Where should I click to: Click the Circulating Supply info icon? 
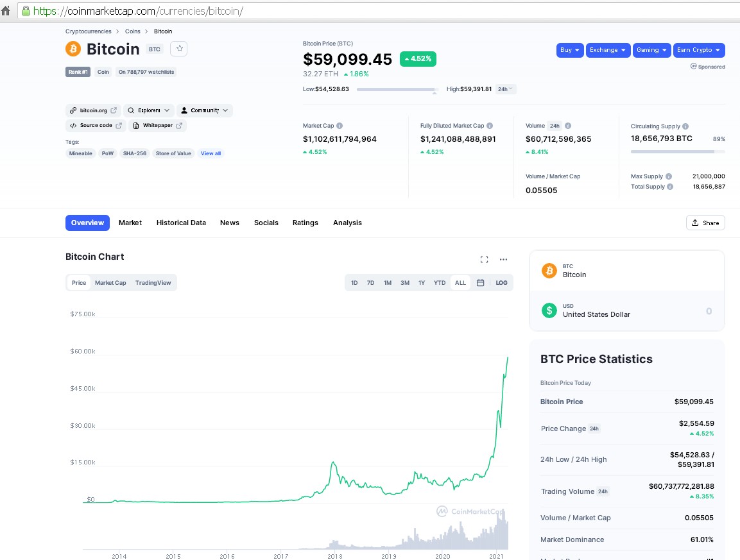pyautogui.click(x=685, y=126)
